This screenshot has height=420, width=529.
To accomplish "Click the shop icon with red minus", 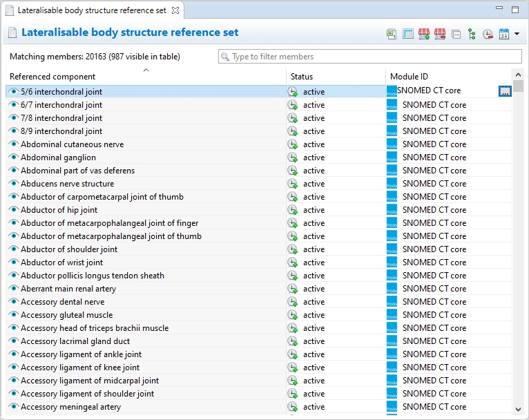I will (x=439, y=34).
